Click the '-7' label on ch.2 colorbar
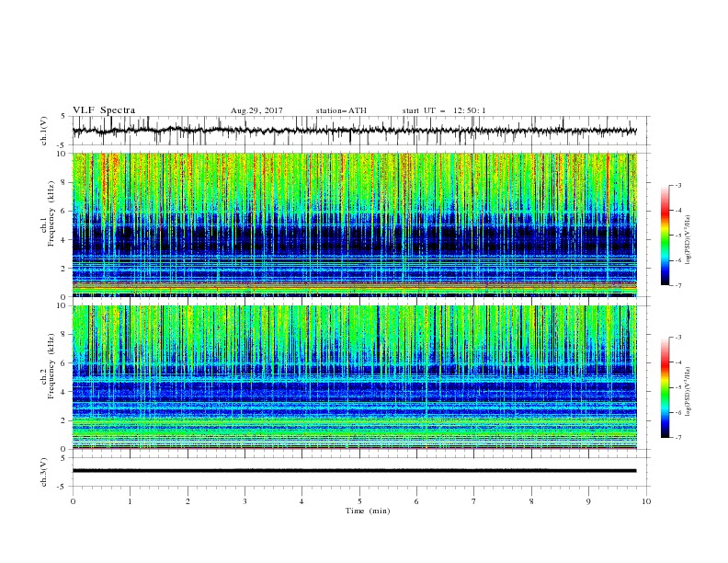Viewport: 728px width, 563px height. [678, 438]
